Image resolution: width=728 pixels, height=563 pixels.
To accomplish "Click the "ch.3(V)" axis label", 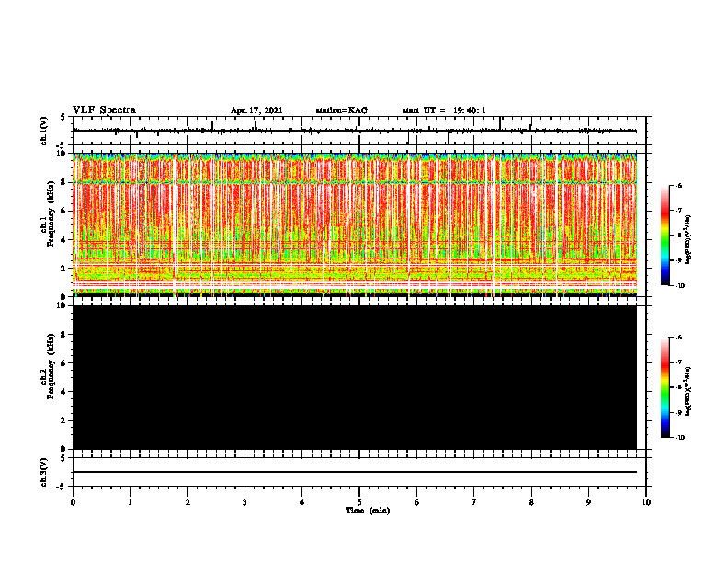I will (x=43, y=472).
